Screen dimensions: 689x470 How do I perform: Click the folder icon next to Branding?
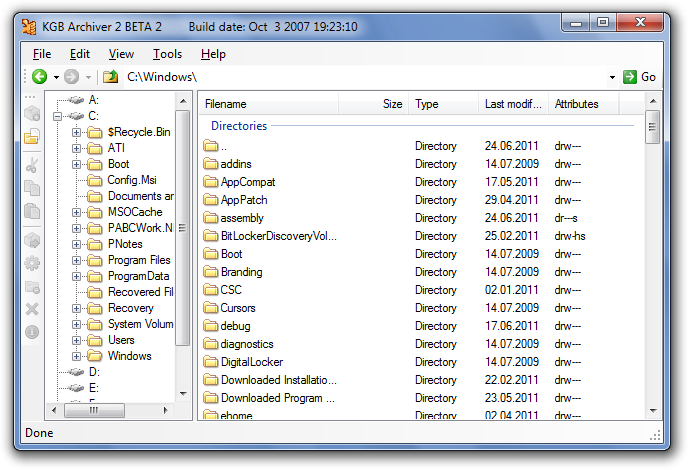[211, 272]
